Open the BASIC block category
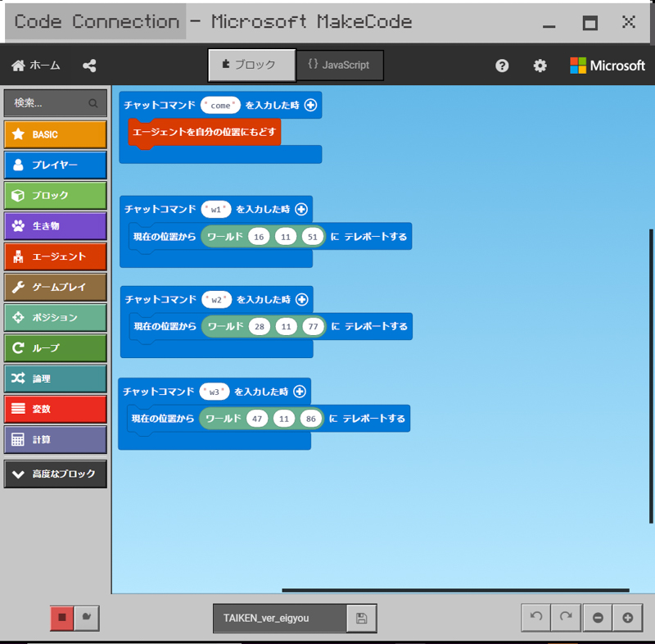Image resolution: width=655 pixels, height=644 pixels. pos(55,134)
